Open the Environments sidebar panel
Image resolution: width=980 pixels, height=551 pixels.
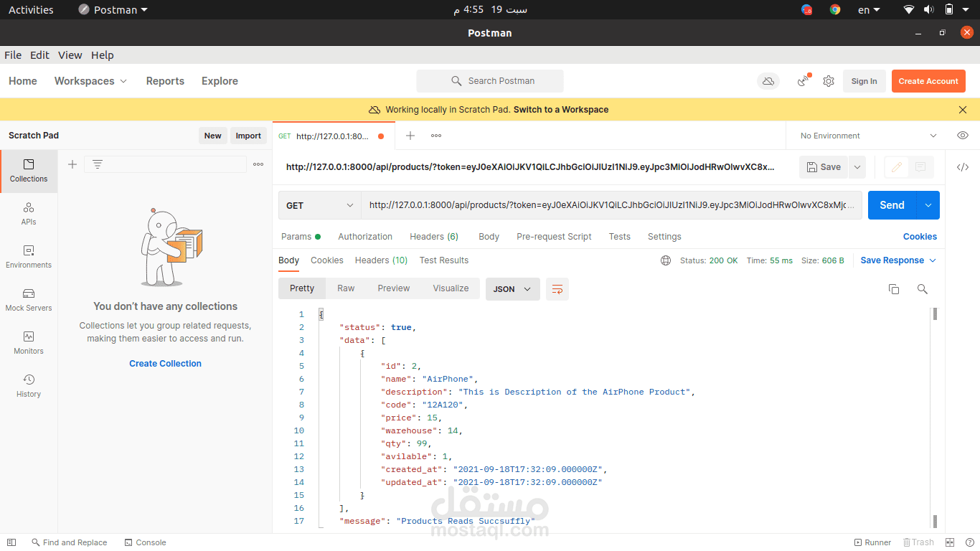pyautogui.click(x=29, y=257)
